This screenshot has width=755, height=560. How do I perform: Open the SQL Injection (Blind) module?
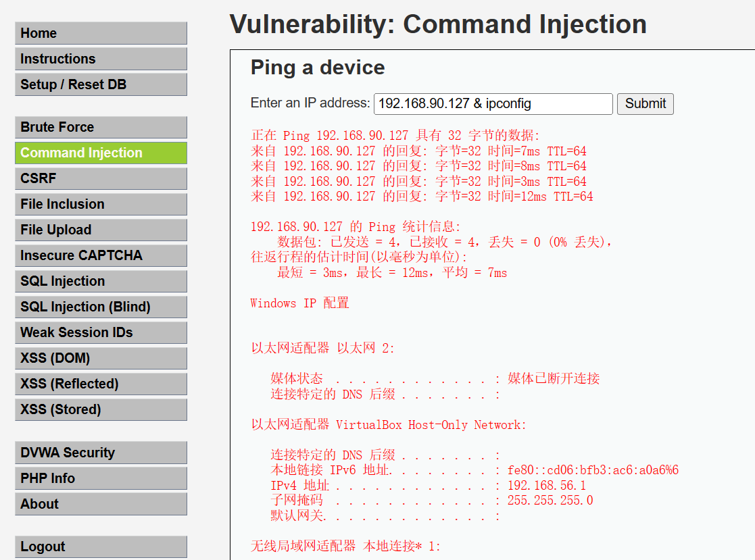[x=101, y=307]
